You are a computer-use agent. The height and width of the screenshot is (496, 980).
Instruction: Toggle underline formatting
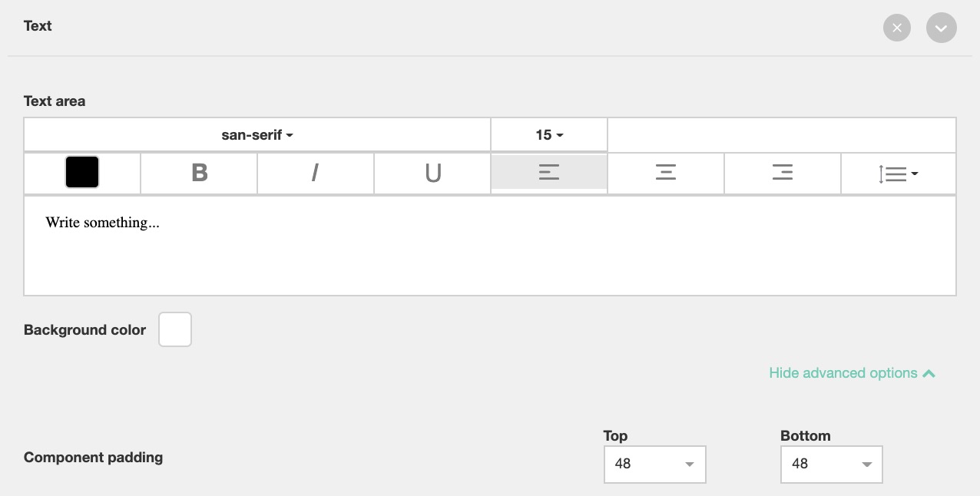point(432,173)
